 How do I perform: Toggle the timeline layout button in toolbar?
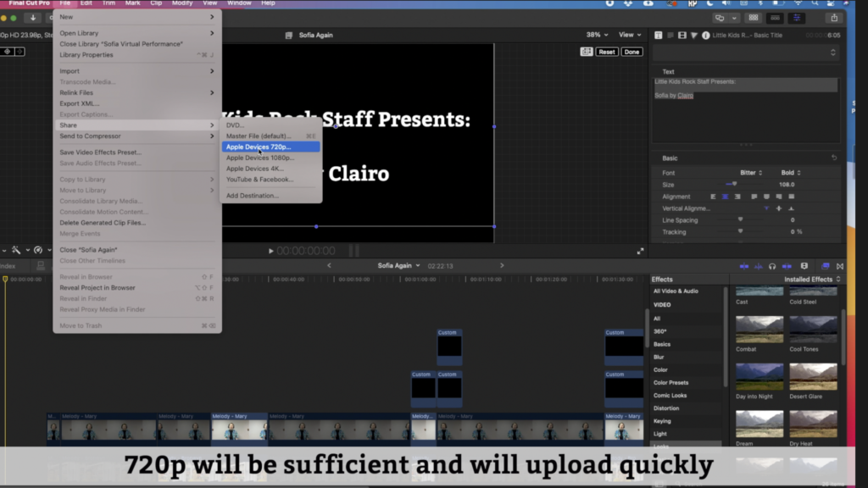pos(775,18)
